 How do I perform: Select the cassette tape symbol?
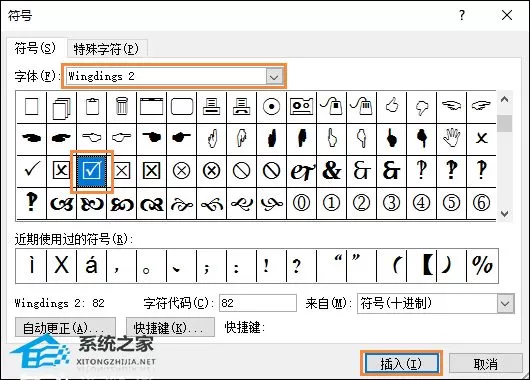point(301,107)
